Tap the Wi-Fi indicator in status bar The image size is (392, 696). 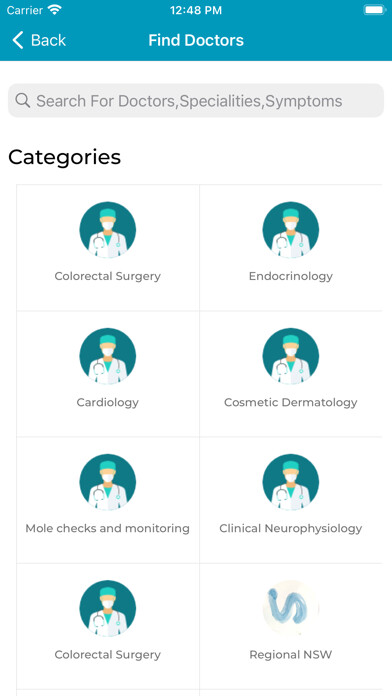[x=55, y=10]
